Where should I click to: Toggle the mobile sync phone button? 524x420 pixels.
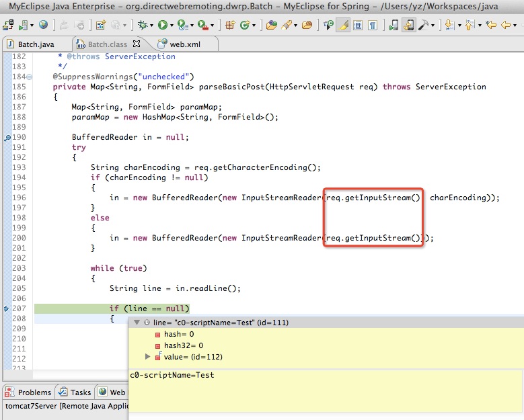[409, 25]
